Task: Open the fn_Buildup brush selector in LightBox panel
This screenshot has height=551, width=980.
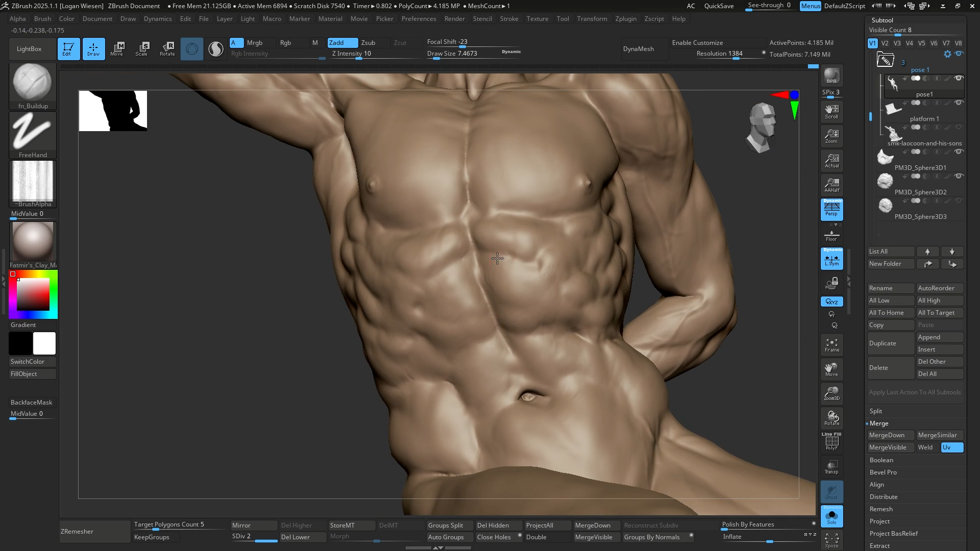Action: click(x=32, y=82)
